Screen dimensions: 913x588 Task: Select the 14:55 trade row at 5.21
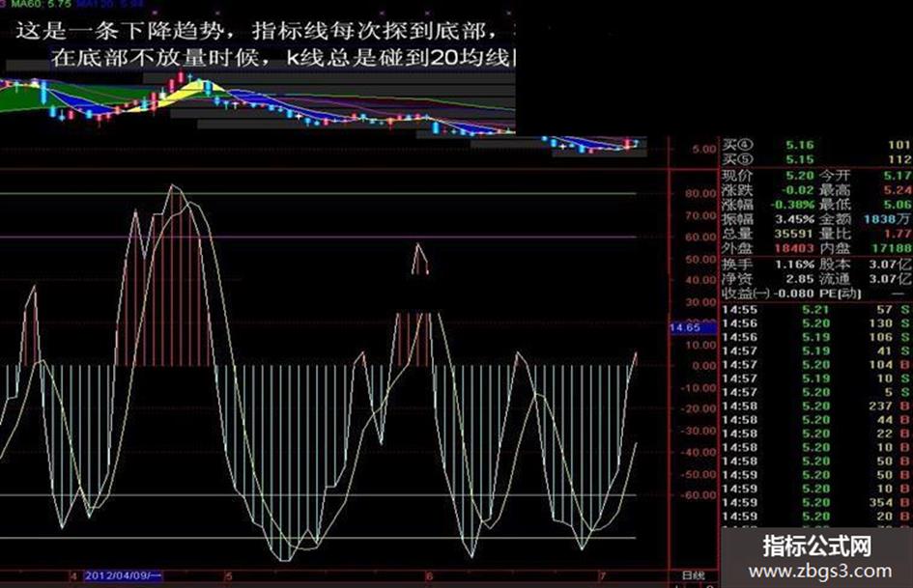tap(816, 310)
